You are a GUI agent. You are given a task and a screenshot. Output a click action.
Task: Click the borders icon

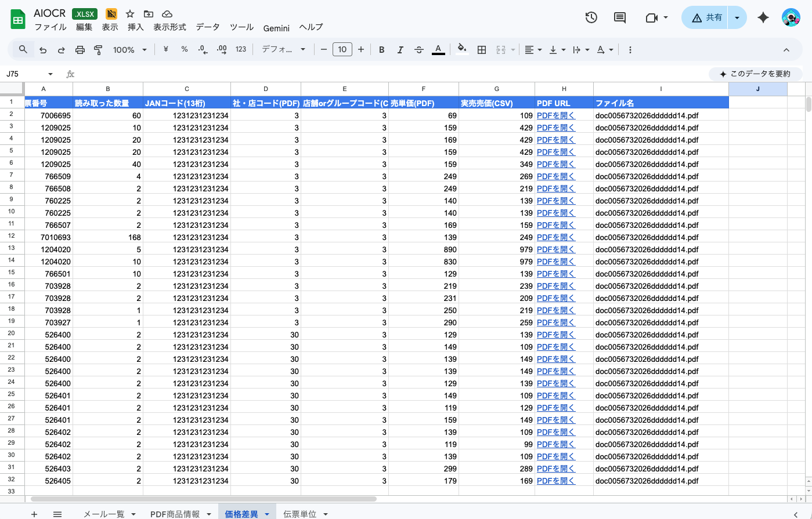(x=481, y=50)
